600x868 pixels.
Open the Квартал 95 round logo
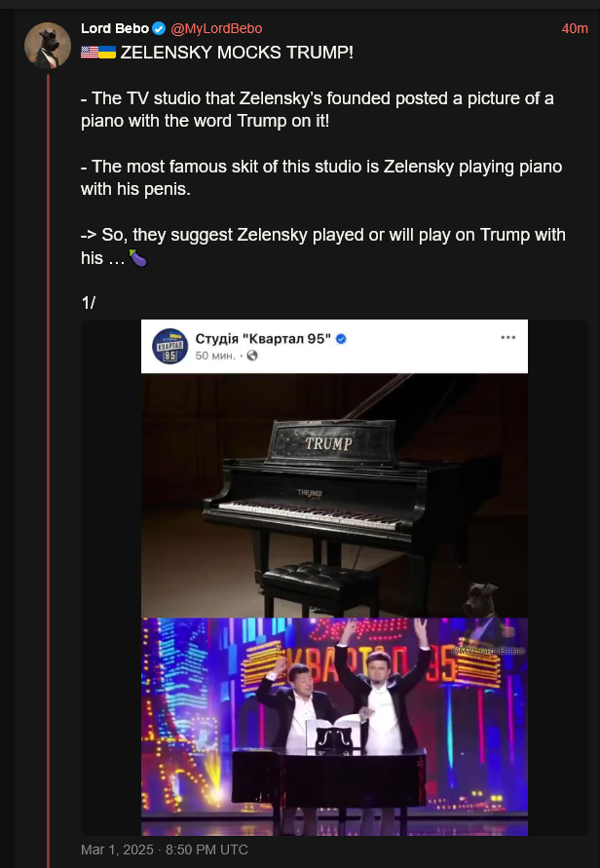169,346
